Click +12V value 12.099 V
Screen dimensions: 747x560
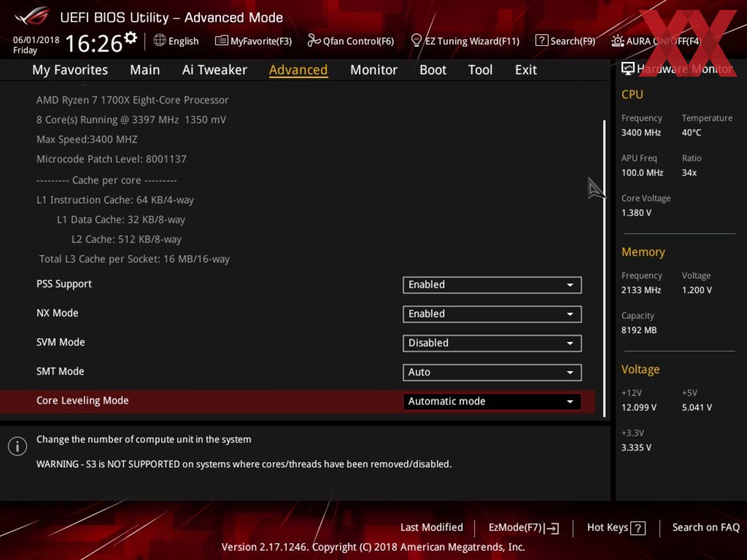[x=639, y=407]
